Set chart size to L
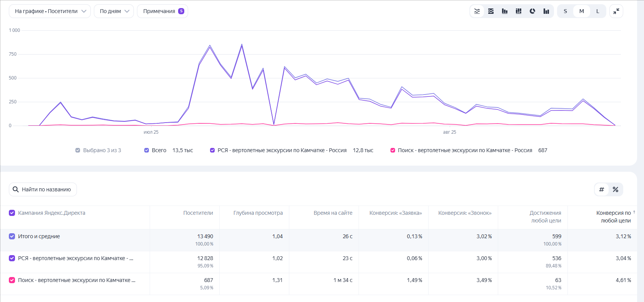Image resolution: width=644 pixels, height=302 pixels. (597, 11)
